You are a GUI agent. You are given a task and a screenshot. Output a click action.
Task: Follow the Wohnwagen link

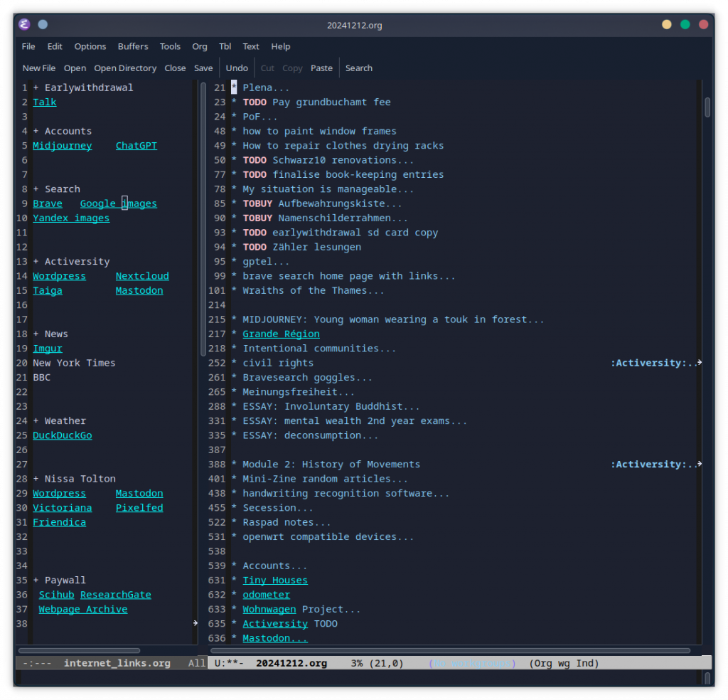tap(269, 610)
